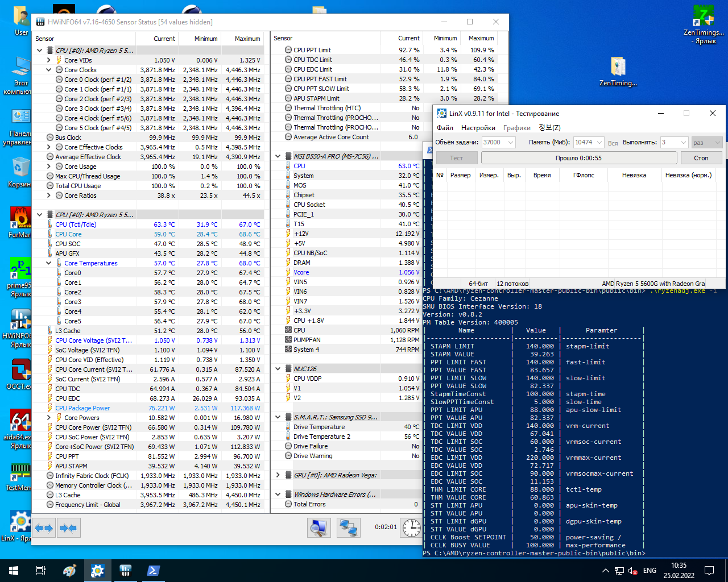The height and width of the screenshot is (582, 728).
Task: Click the Прошло 0:00:55 progress bar
Action: point(578,158)
